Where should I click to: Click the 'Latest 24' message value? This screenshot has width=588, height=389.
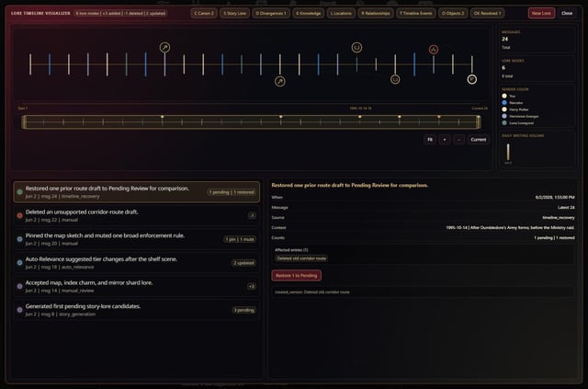pos(566,207)
